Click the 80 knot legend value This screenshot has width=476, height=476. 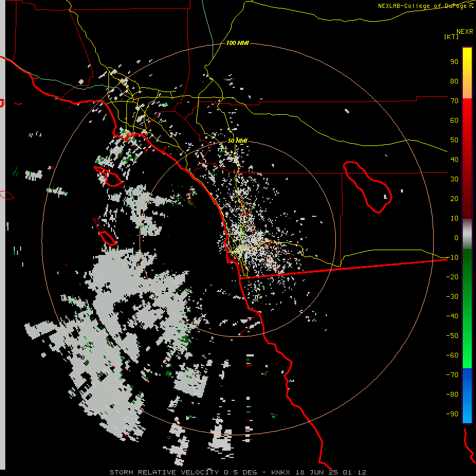454,81
